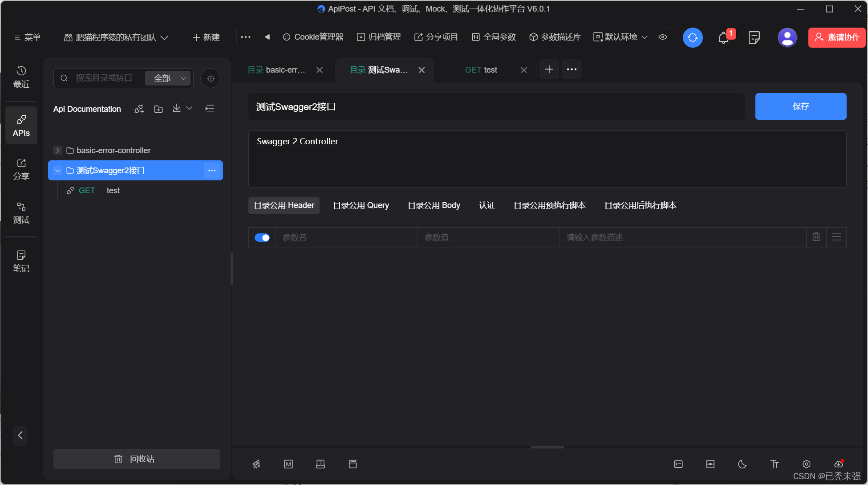
Task: Click the row reorder handle icon in parameter row
Action: pos(836,237)
